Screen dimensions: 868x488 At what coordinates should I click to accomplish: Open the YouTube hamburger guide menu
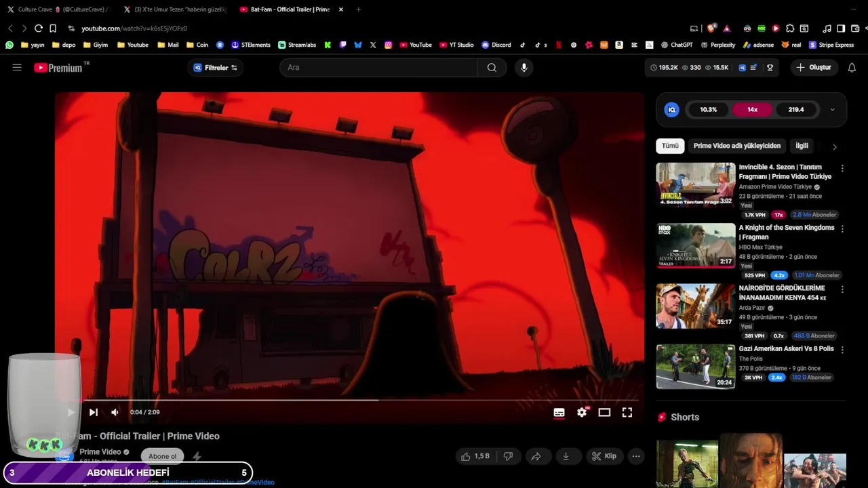point(17,68)
